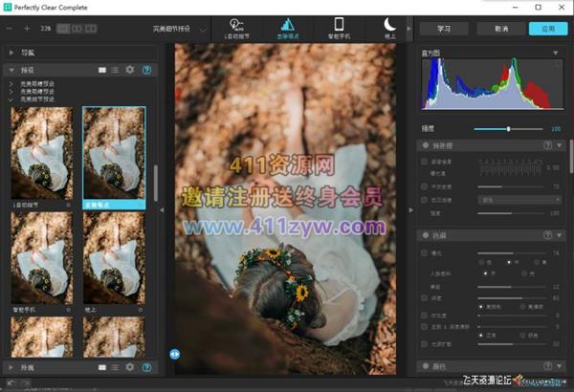The height and width of the screenshot is (392, 574).
Task: Open the 完美细节预设 preset dropdown
Action: point(205,29)
